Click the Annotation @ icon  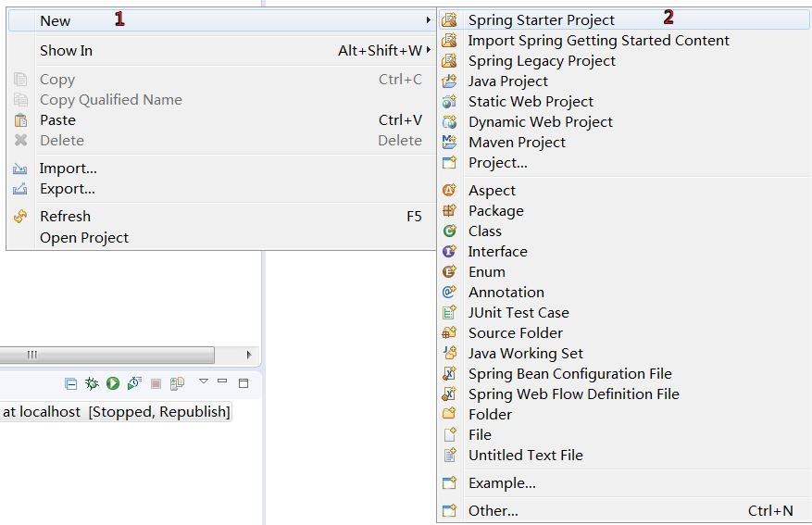click(x=449, y=292)
